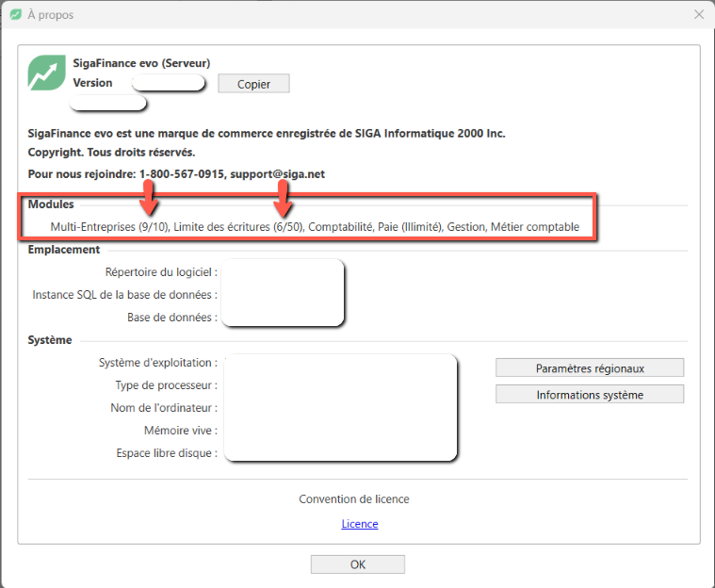Viewport: 715px width, 588px height.
Task: Click the small title bar app icon
Action: point(15,14)
